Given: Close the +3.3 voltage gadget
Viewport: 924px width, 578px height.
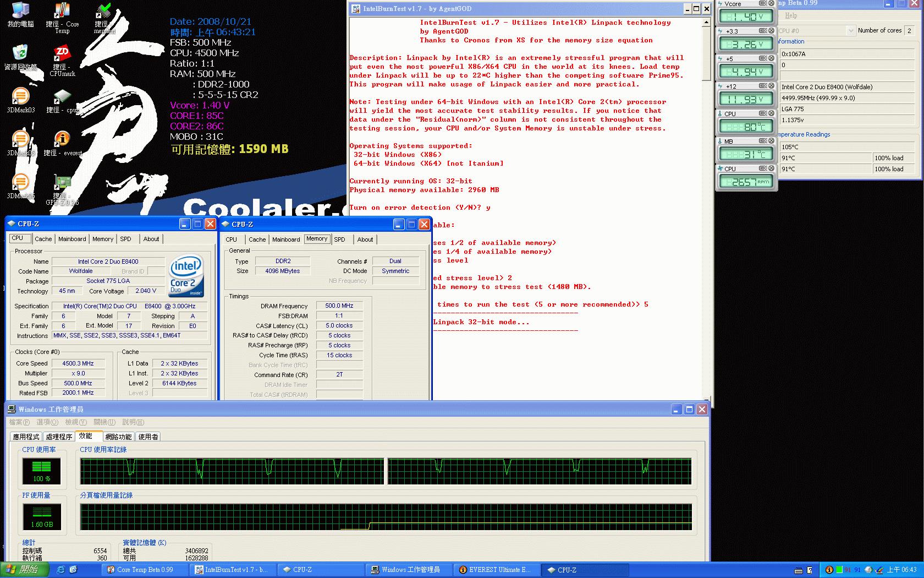Looking at the screenshot, I should click(x=771, y=31).
